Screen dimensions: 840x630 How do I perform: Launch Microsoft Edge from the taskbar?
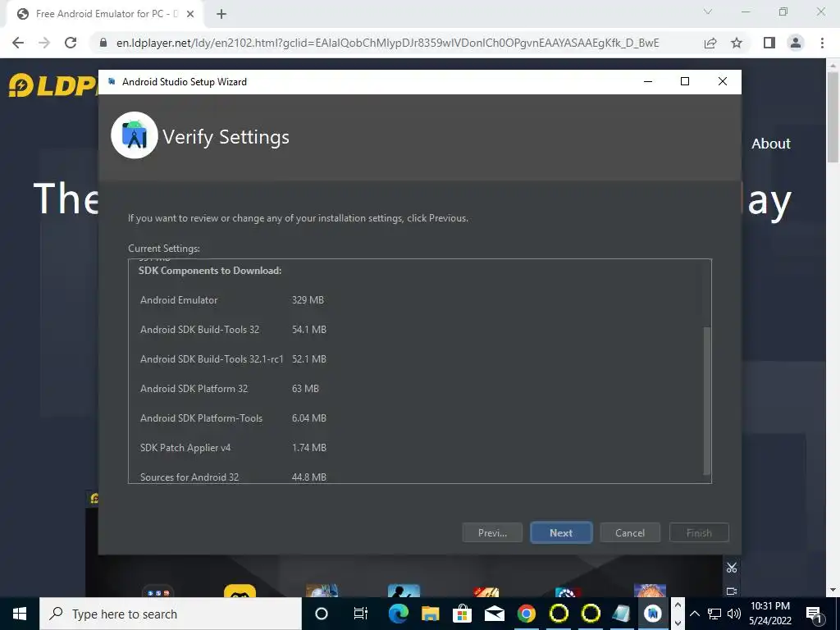tap(398, 614)
